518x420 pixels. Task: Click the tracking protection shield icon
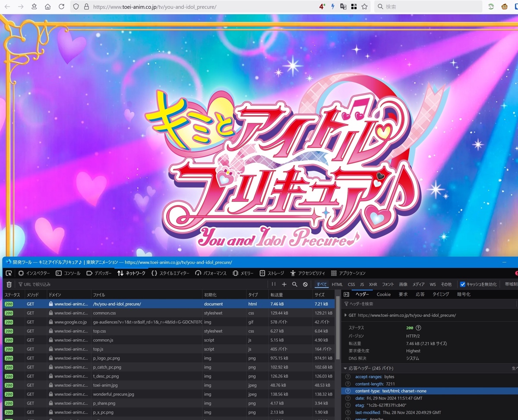point(76,7)
